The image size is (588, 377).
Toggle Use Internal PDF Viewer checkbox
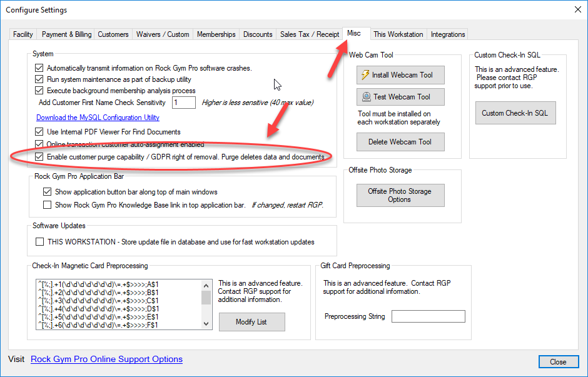point(39,131)
